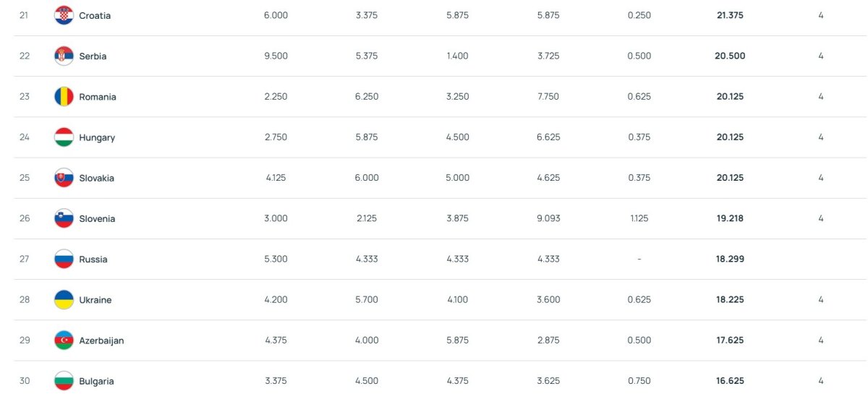This screenshot has height=394, width=868.
Task: Click the Serbia flag icon
Action: click(64, 56)
